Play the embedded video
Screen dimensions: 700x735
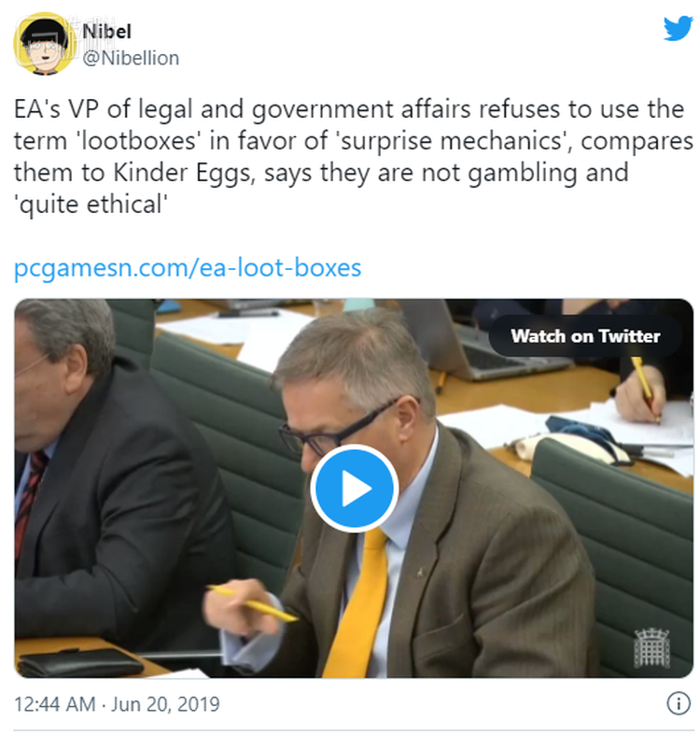pos(354,488)
